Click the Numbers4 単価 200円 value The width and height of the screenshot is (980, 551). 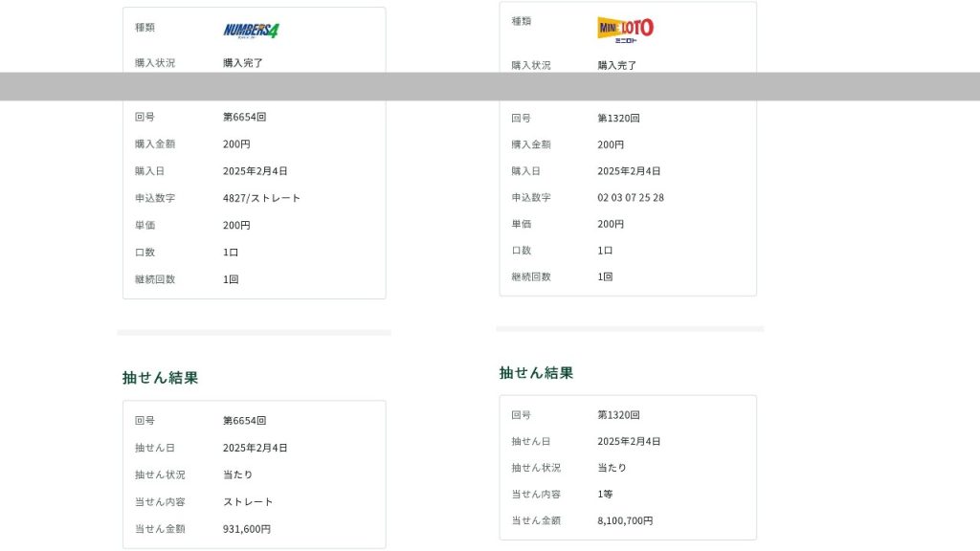click(236, 226)
